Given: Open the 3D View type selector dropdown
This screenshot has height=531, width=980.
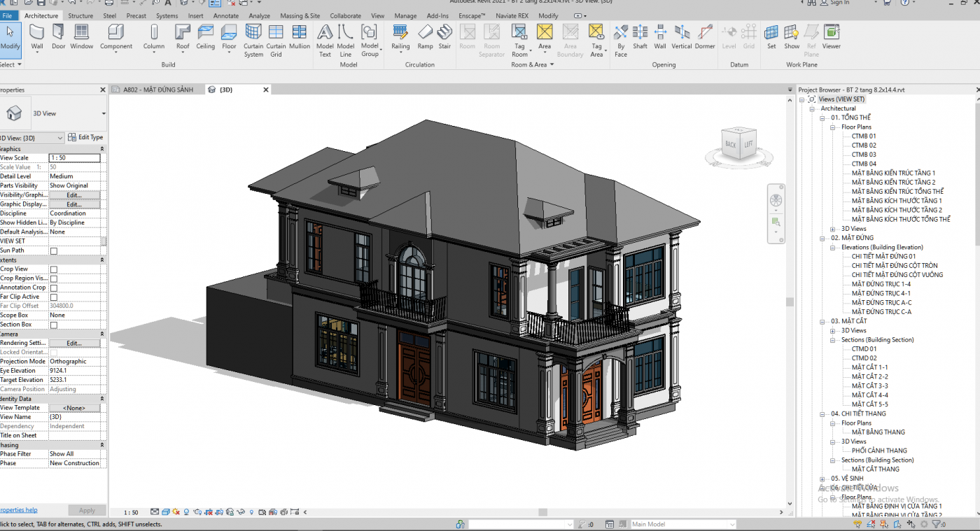Looking at the screenshot, I should 104,113.
